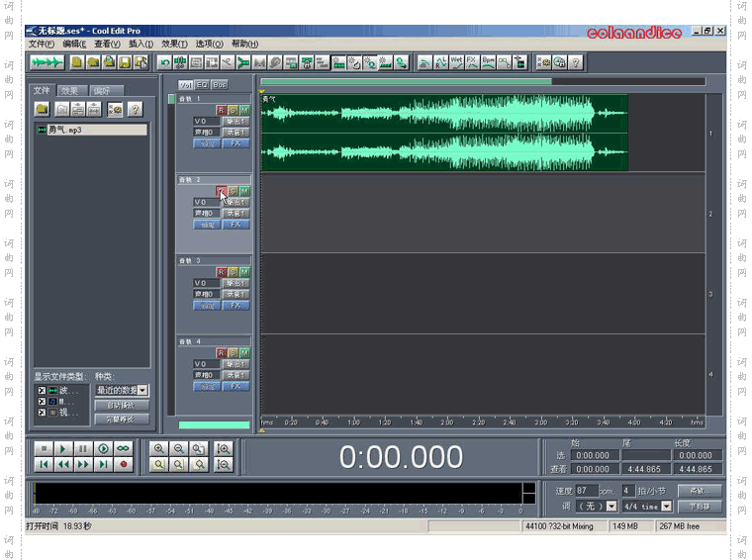Open the 查看(V) menu

107,45
